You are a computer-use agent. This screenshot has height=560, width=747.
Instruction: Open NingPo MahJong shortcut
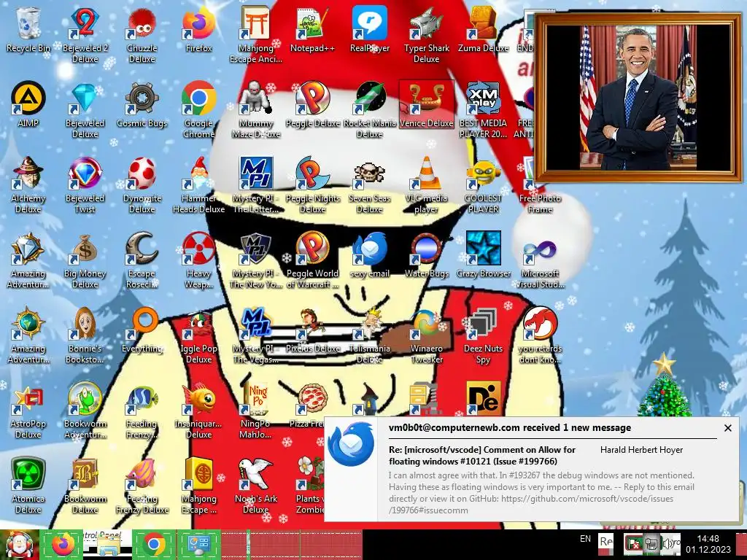point(256,411)
